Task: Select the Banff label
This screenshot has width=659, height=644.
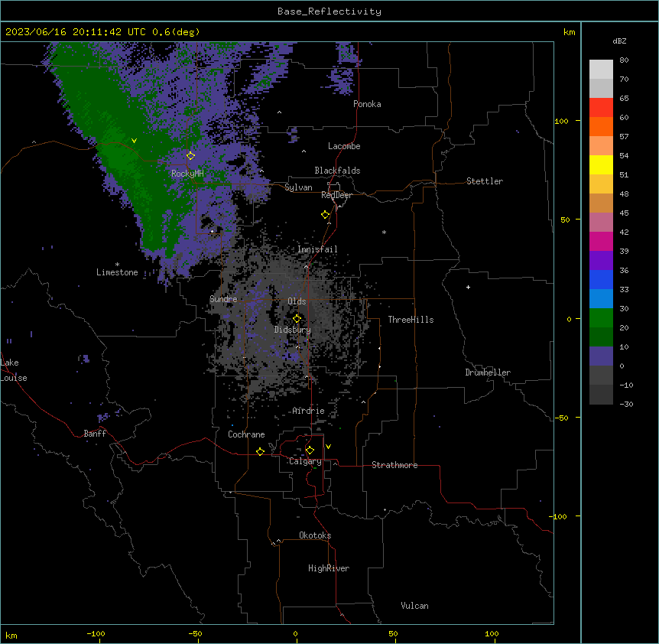Action: click(95, 434)
